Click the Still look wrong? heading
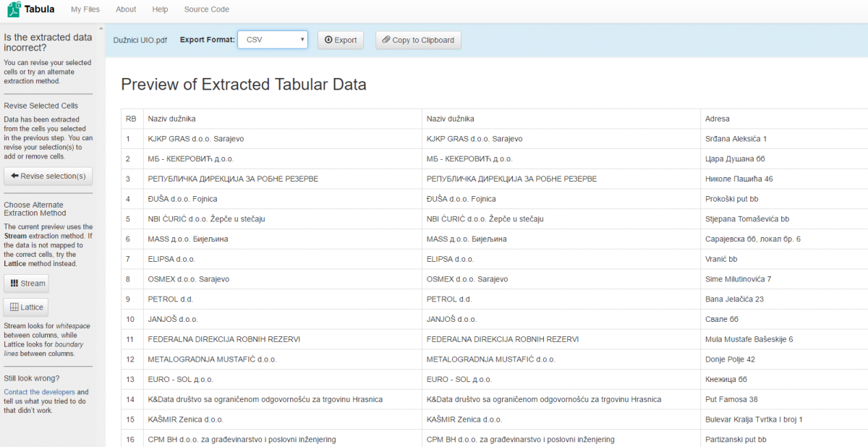The height and width of the screenshot is (447, 868). (32, 378)
